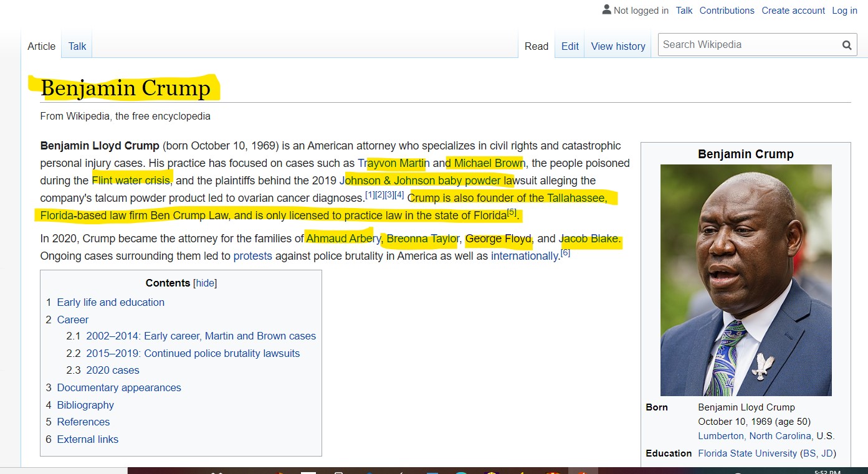Screen dimensions: 868x474
Task: Select the Read tab
Action: click(537, 46)
